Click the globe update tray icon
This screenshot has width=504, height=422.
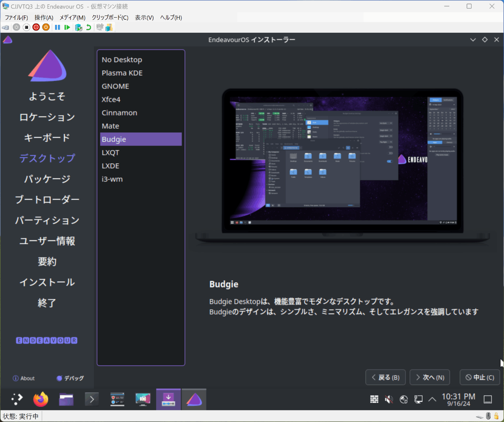404,399
